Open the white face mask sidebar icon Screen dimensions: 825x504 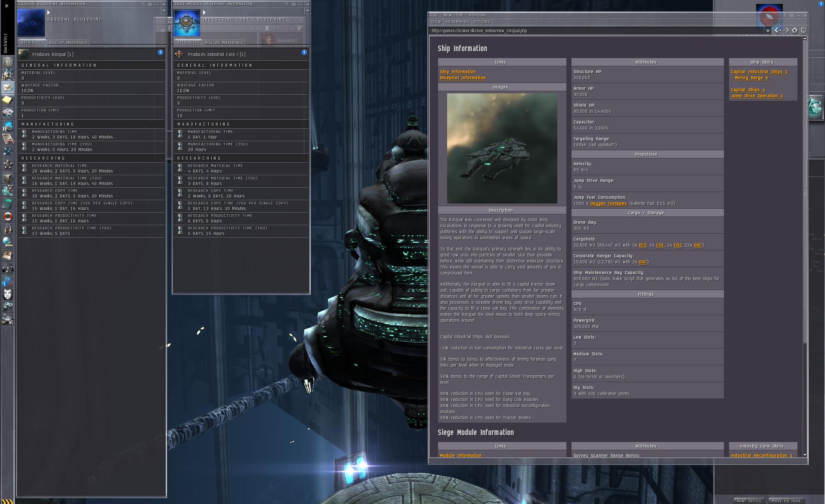click(x=7, y=294)
